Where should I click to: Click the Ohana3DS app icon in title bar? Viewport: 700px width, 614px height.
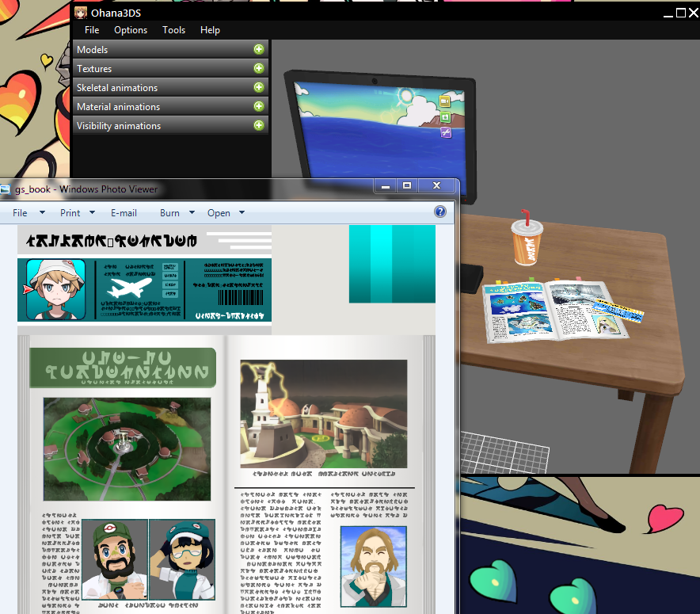coord(81,12)
